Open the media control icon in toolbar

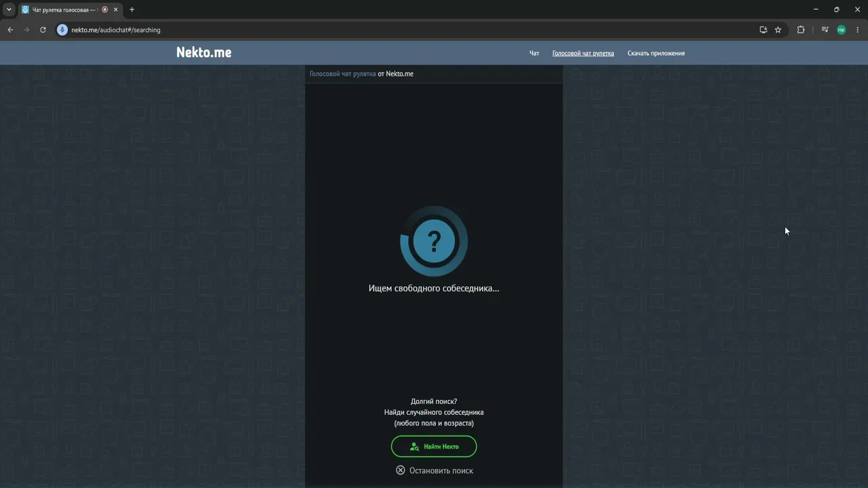[825, 30]
